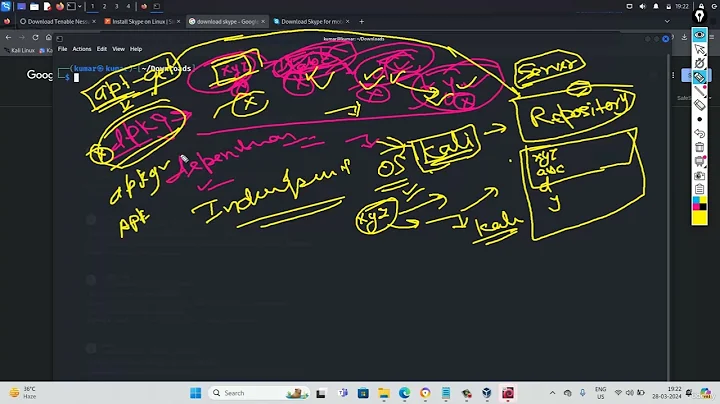Click the ENG US language indicator

[601, 393]
